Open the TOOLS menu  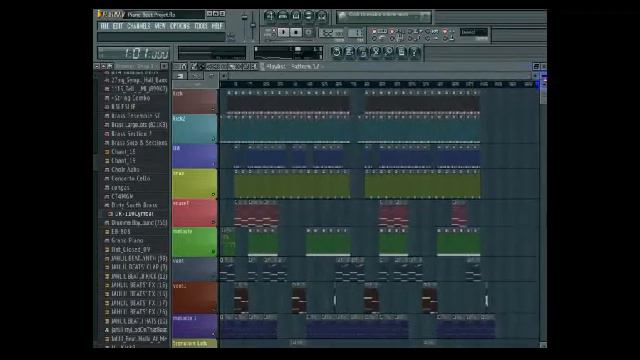(201, 26)
